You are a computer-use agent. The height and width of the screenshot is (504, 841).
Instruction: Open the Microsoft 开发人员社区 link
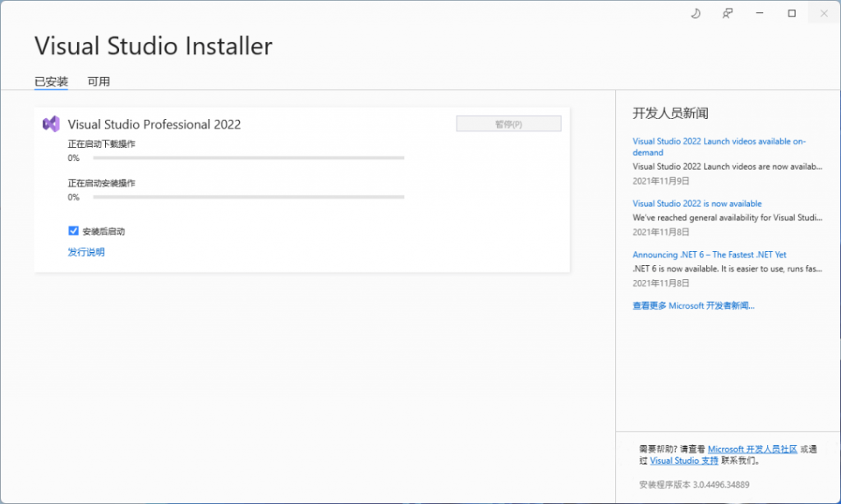pos(752,449)
